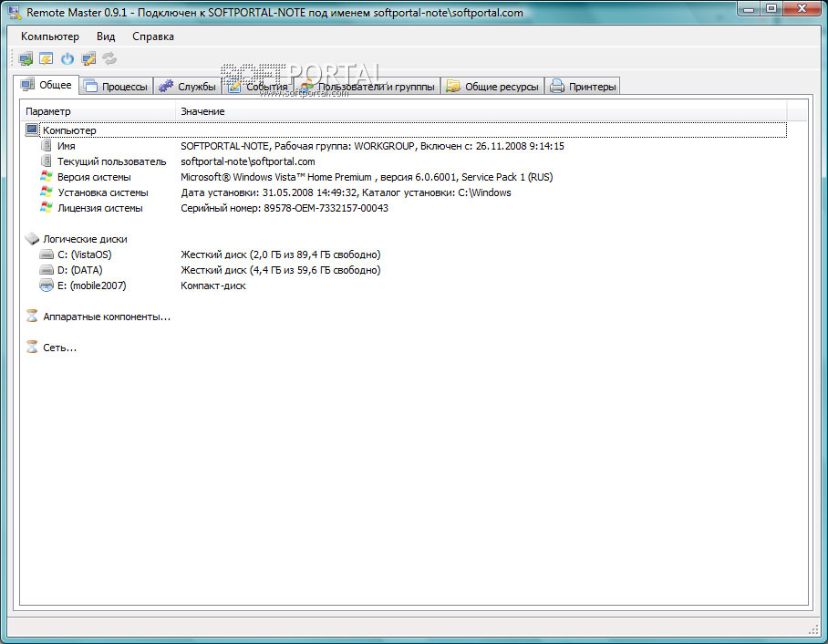Screen dimensions: 828x644
Task: Select the Имя parameter row
Action: point(406,146)
